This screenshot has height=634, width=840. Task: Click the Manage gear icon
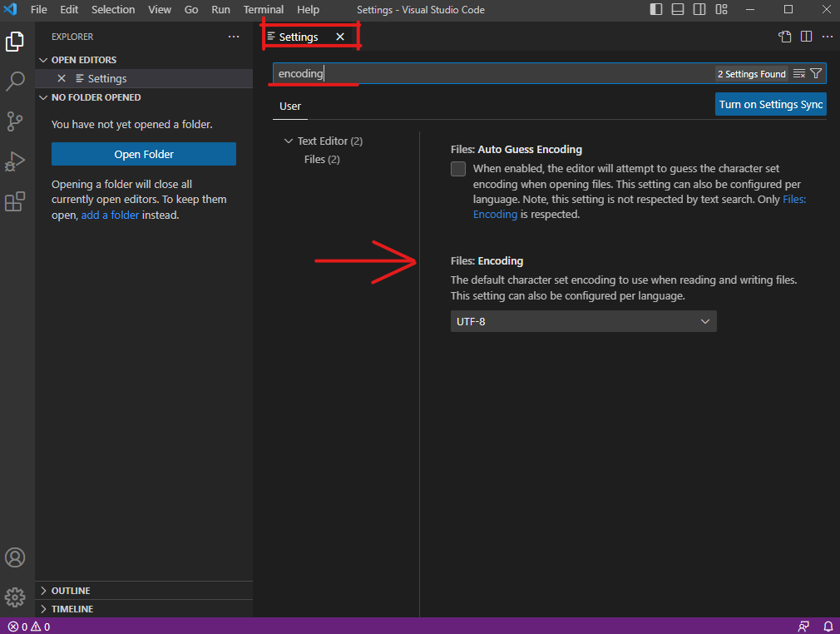(x=15, y=597)
